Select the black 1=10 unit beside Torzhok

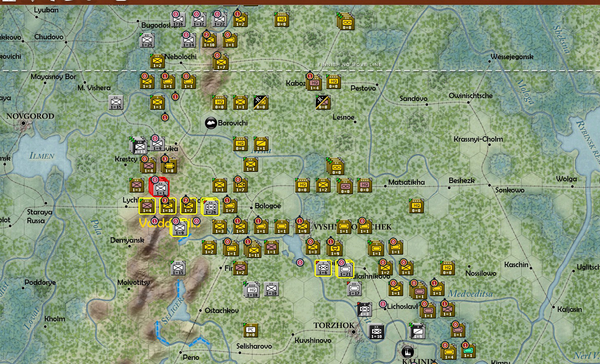coord(376,331)
